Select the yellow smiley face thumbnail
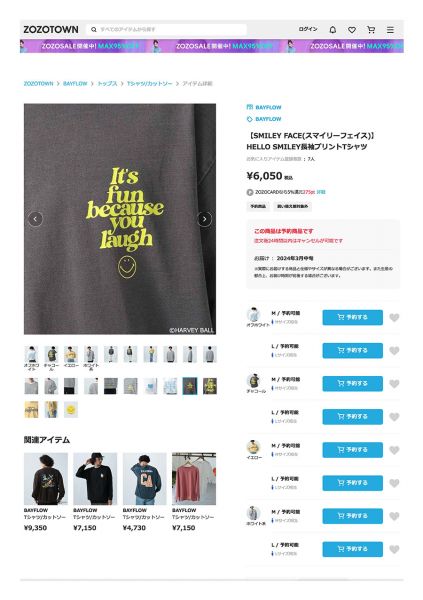Image resolution: width=423 pixels, height=600 pixels. coord(71,410)
